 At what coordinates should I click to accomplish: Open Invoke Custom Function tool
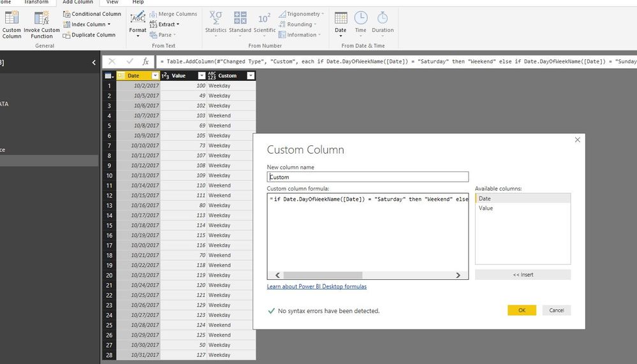pos(41,25)
